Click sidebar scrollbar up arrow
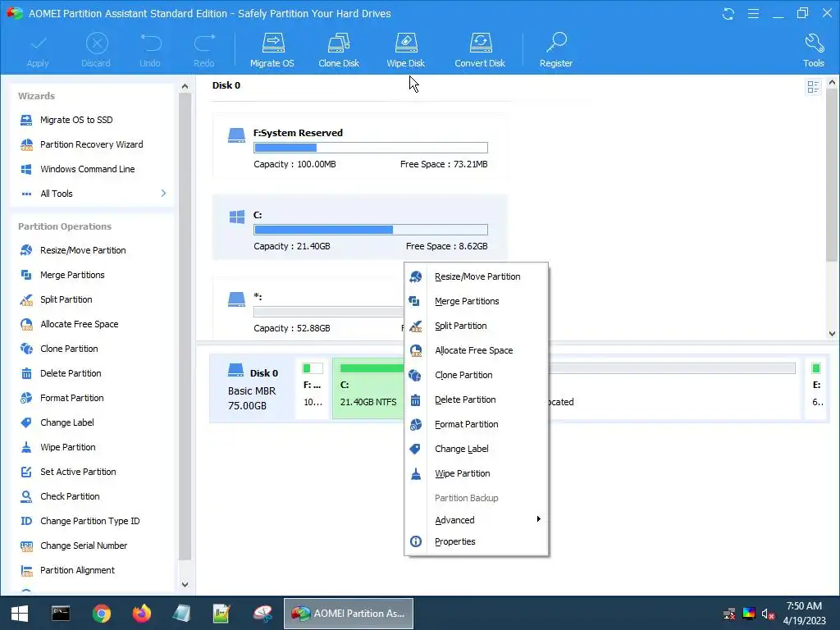The image size is (840, 630). (x=185, y=85)
